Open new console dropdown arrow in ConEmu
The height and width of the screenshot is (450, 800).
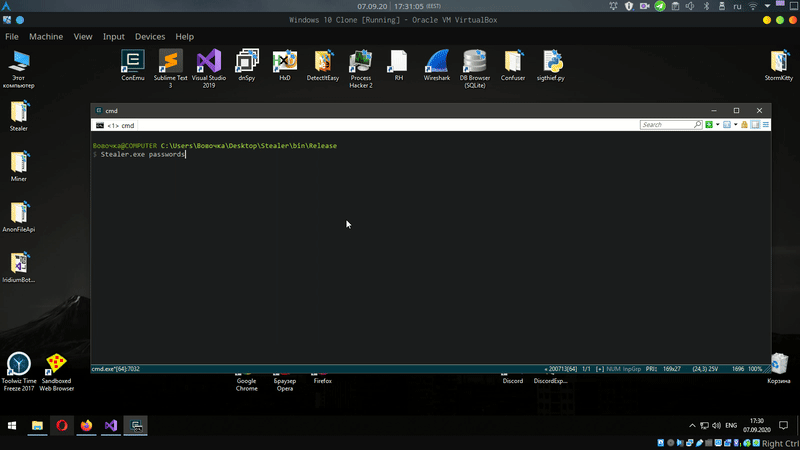click(x=717, y=124)
